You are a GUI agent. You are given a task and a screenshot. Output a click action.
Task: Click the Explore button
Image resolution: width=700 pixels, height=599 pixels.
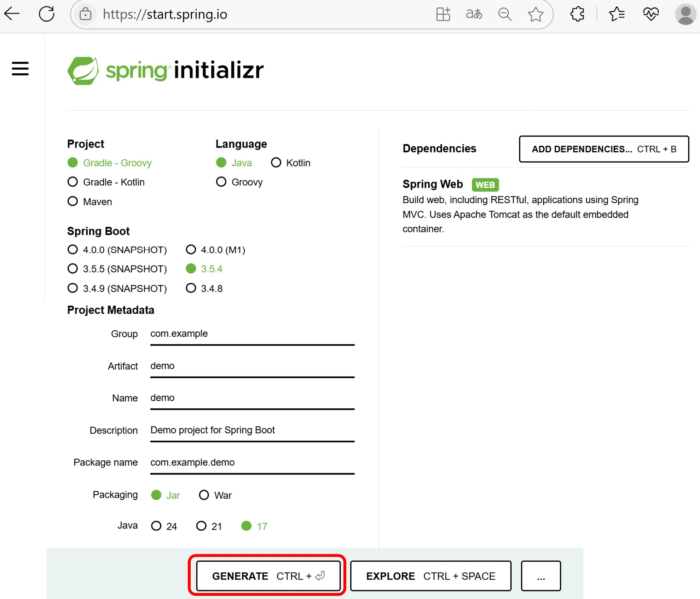click(x=430, y=576)
